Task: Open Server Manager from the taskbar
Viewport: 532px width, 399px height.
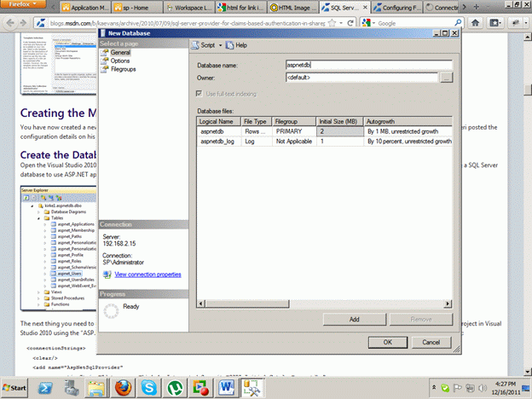Action: (72, 388)
